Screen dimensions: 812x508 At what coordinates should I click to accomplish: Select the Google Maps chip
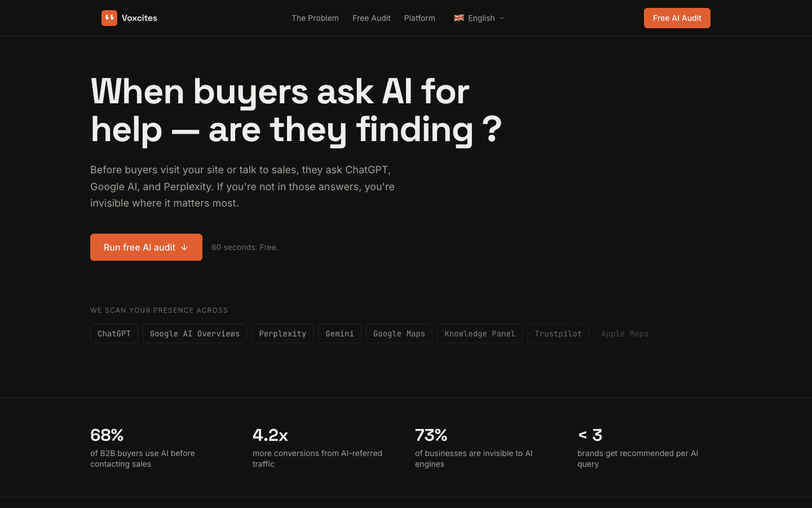pos(399,334)
